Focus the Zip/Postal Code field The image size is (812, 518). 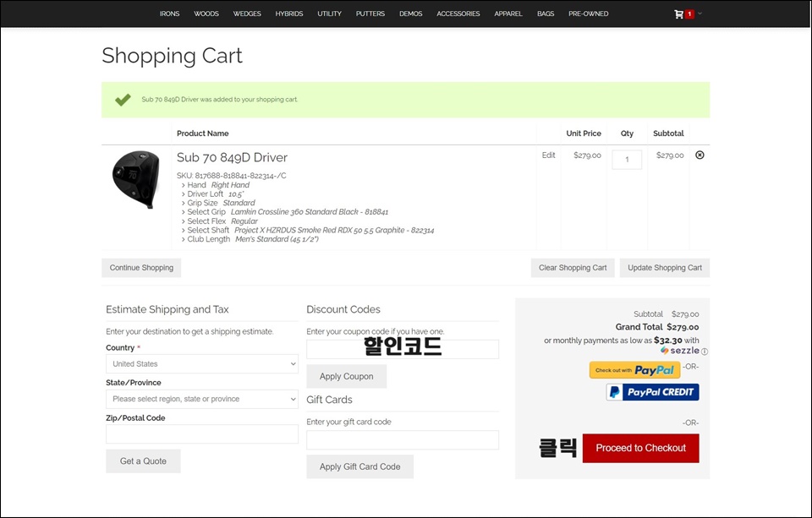202,434
